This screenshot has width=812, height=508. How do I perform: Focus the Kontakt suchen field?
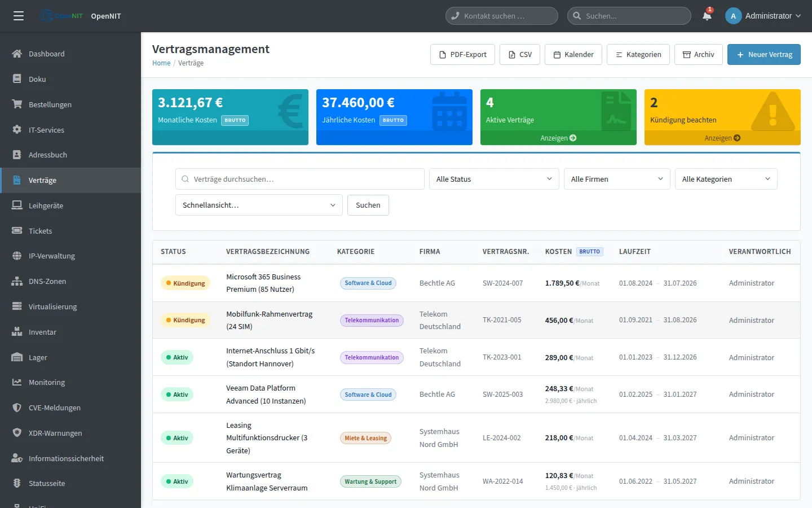pos(502,16)
